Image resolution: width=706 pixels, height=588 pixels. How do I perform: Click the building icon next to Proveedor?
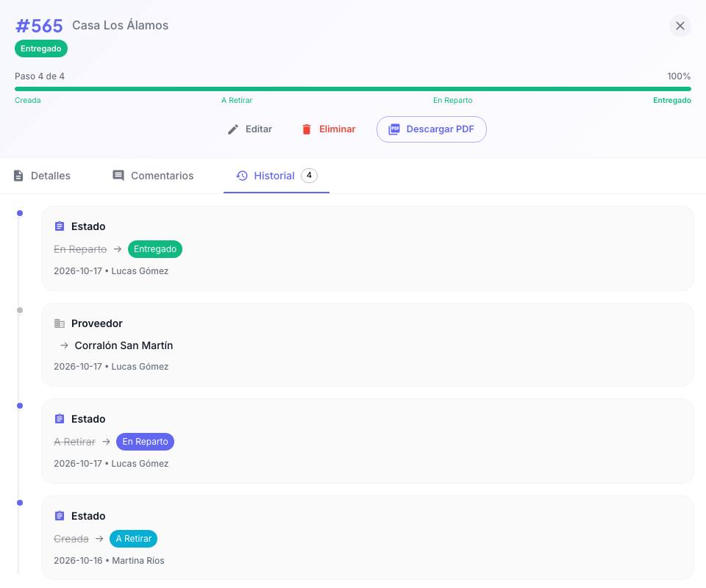(60, 323)
